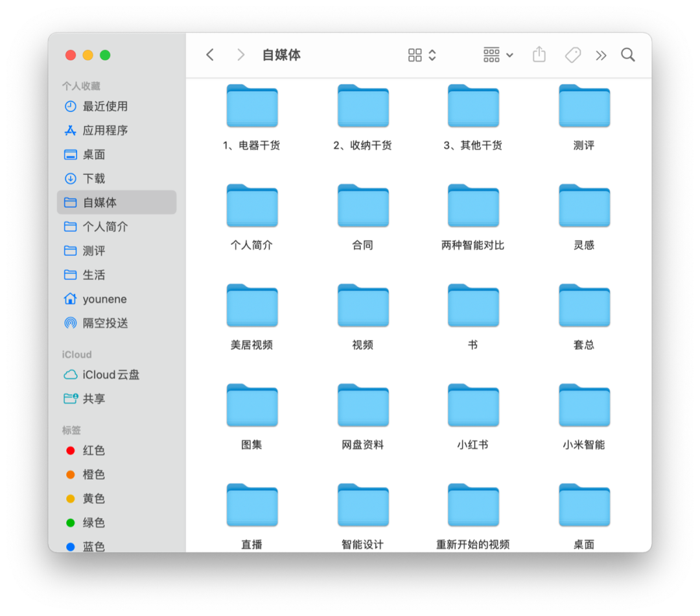Select the 灵感 folder icon

pos(585,205)
